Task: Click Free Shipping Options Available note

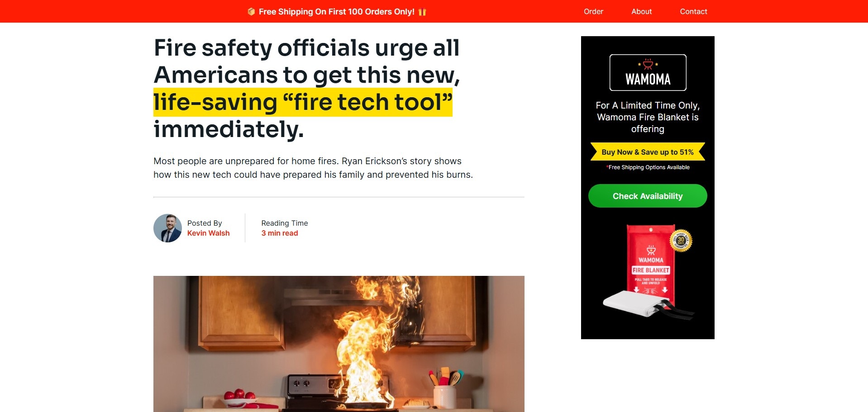Action: point(648,167)
